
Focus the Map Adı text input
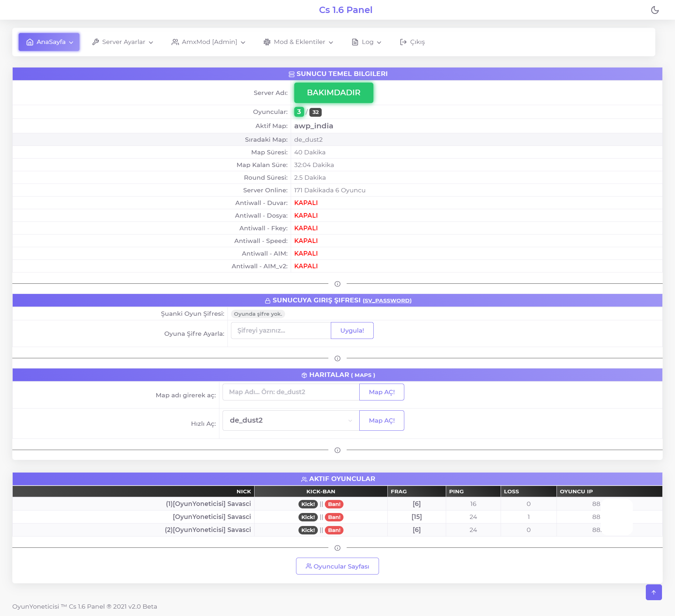[291, 392]
